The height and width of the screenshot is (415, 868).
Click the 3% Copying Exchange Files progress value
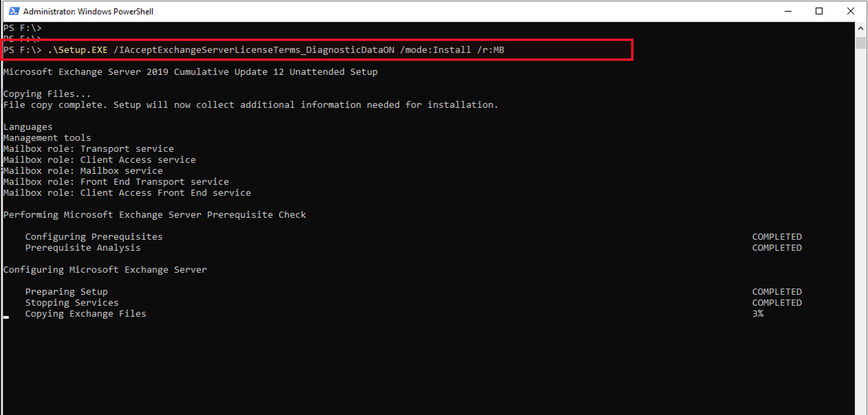tap(758, 313)
